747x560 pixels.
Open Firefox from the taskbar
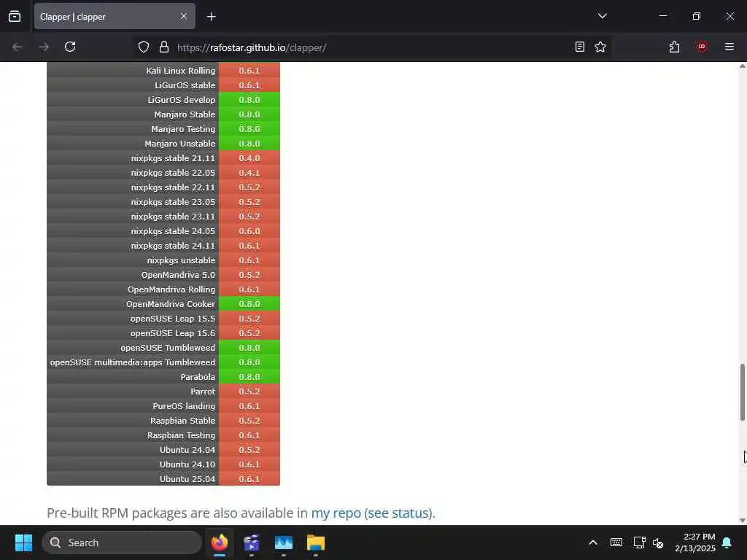(x=220, y=542)
